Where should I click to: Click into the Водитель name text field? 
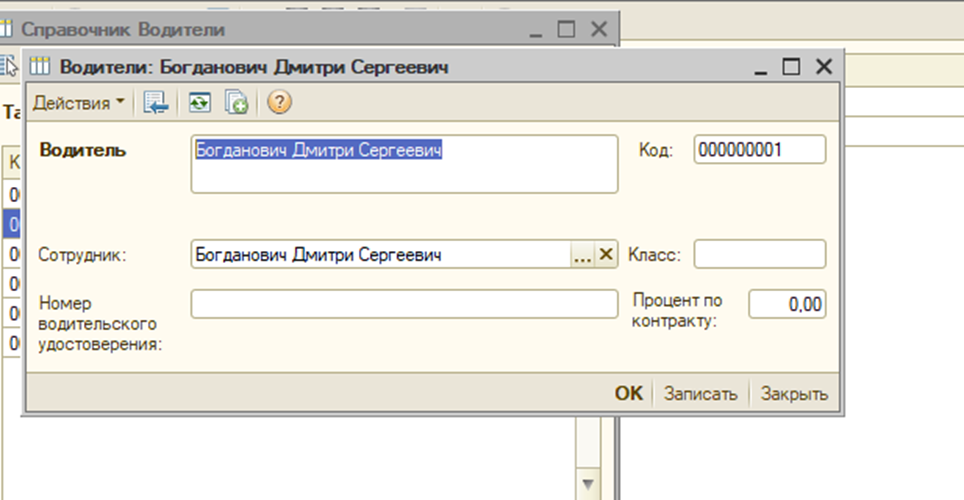[404, 164]
